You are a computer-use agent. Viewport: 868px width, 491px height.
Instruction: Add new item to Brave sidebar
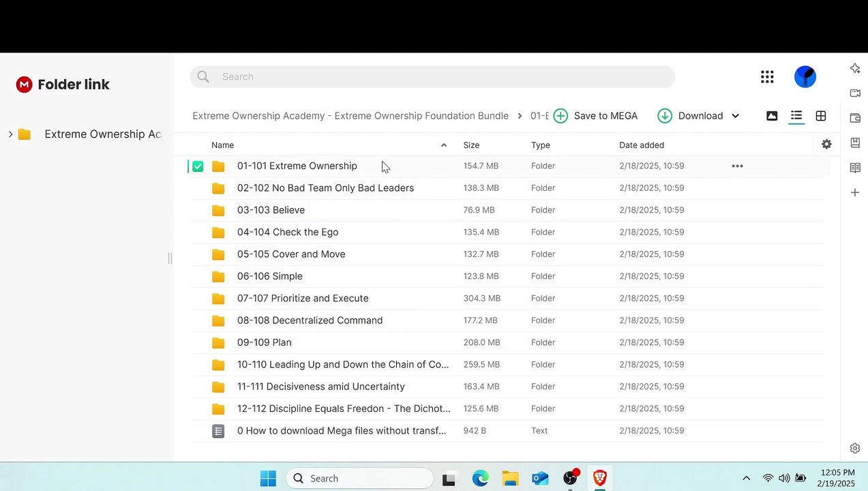pyautogui.click(x=855, y=193)
